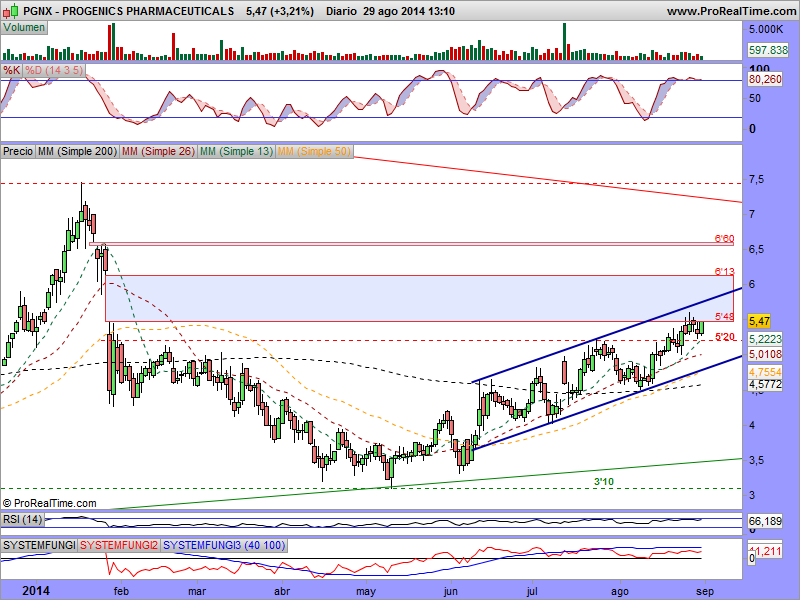Screen dimensions: 800x600
Task: Click the 80,260 stochastic value box
Action: coord(765,79)
